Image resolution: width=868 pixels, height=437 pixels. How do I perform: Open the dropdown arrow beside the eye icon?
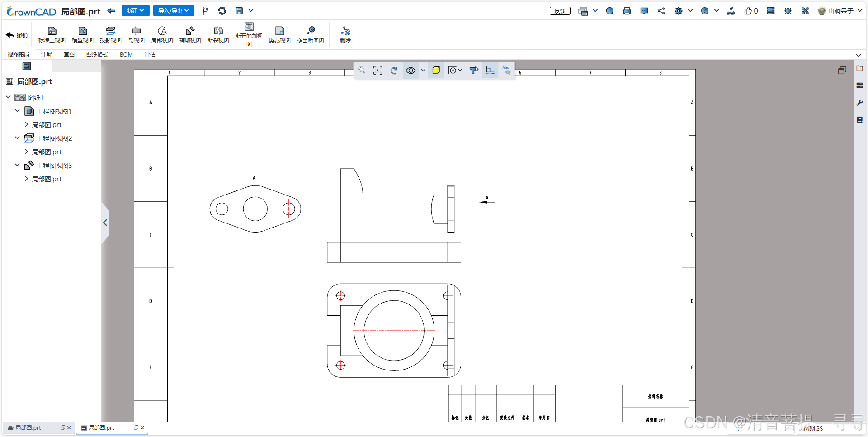click(423, 70)
